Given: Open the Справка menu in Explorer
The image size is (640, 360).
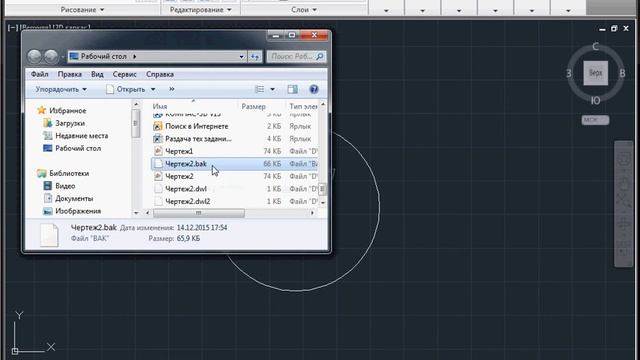Looking at the screenshot, I should click(160, 74).
